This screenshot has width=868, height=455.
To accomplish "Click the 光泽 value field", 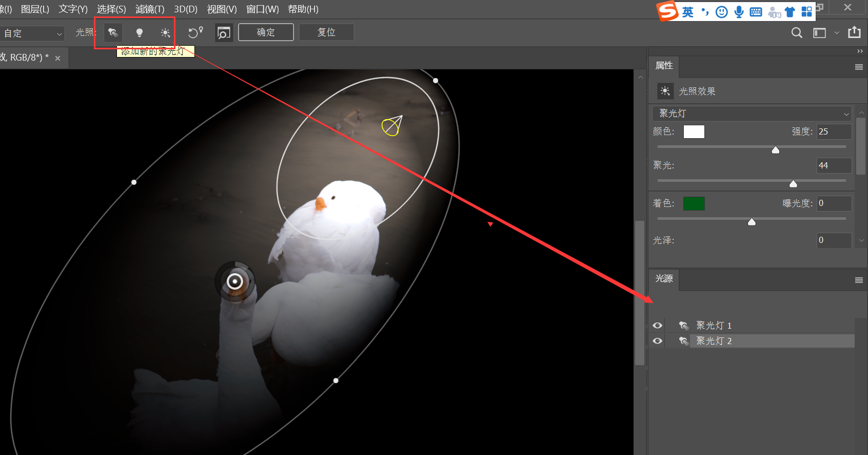I will tap(834, 240).
